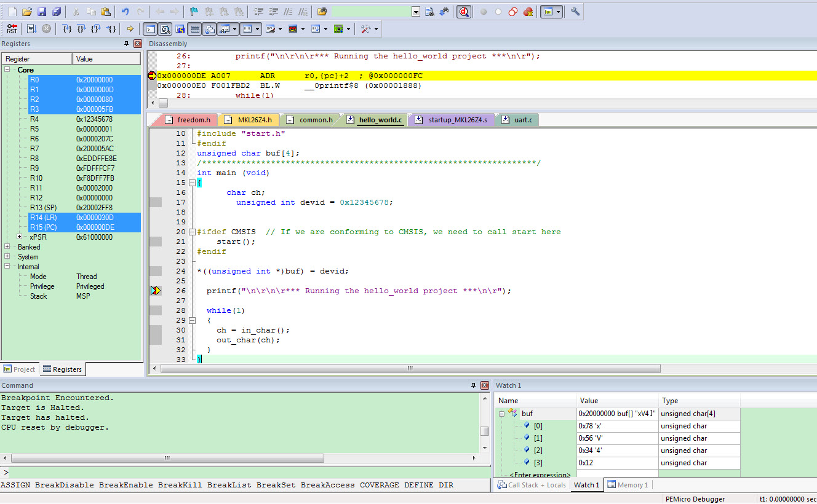Show next statement yellow arrow
This screenshot has height=504, width=817.
[130, 29]
